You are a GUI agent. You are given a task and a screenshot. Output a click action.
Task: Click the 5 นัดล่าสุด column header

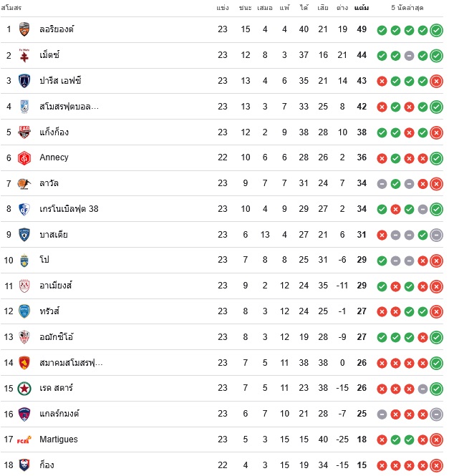pyautogui.click(x=407, y=8)
